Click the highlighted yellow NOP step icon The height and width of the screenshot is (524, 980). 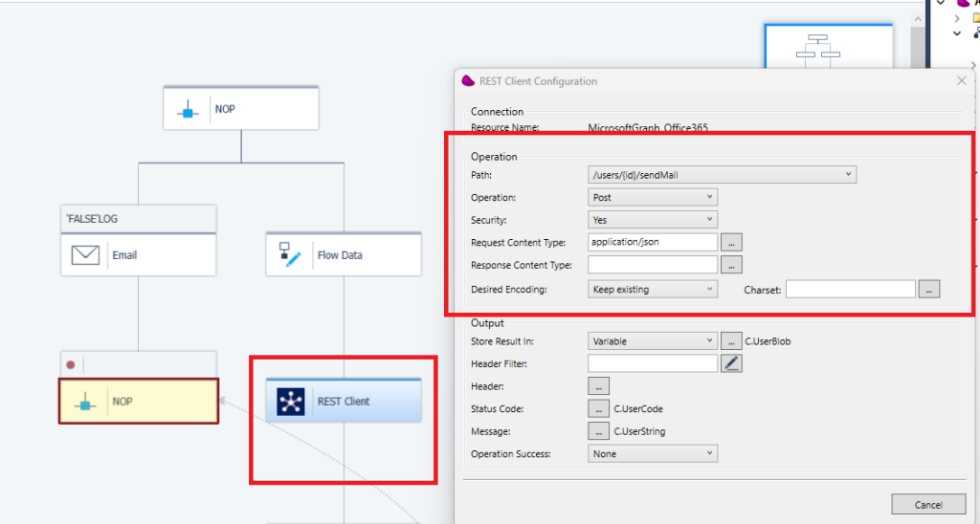[x=84, y=402]
